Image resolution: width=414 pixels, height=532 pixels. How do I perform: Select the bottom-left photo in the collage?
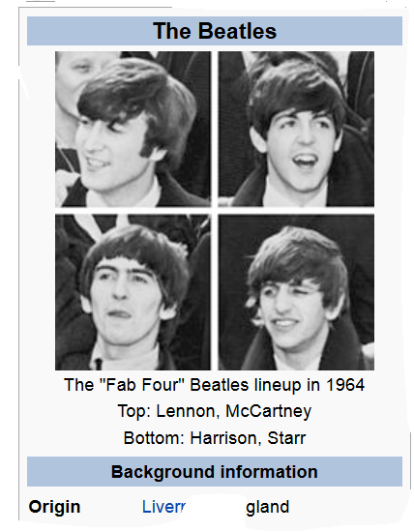[x=133, y=292]
